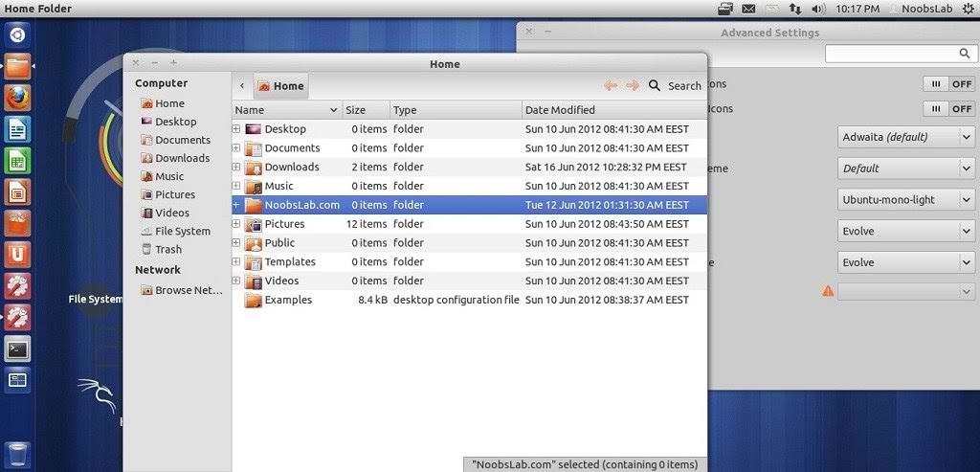The width and height of the screenshot is (980, 472).
Task: Open the Ubuntu Dash home launcher icon
Action: click(17, 35)
